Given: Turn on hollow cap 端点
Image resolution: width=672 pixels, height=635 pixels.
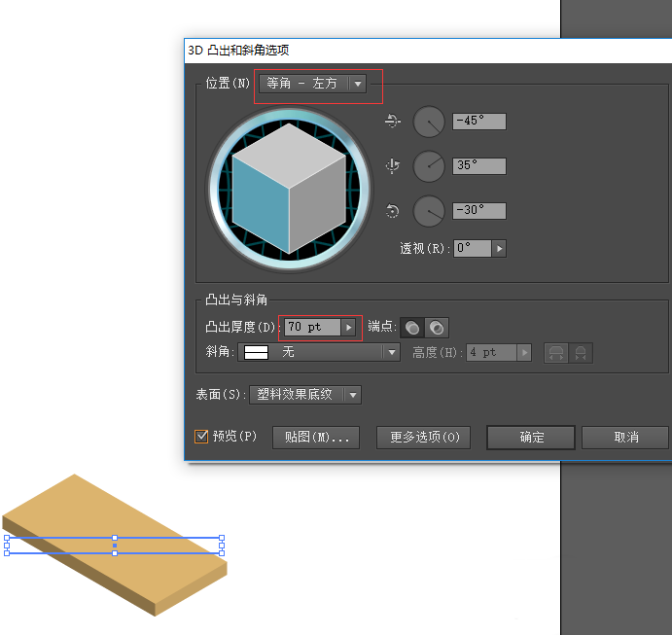Looking at the screenshot, I should [437, 328].
